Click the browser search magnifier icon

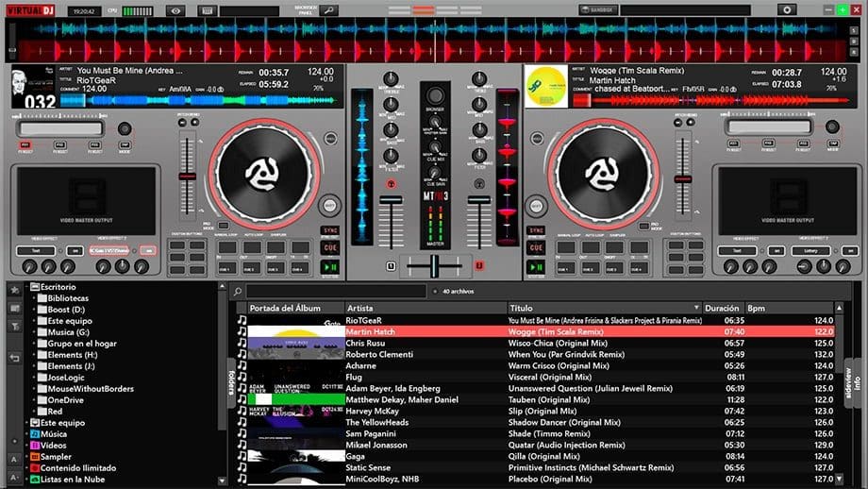(238, 292)
